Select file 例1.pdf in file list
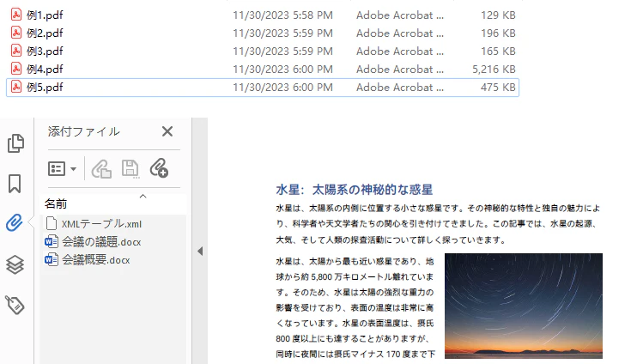 pos(45,15)
